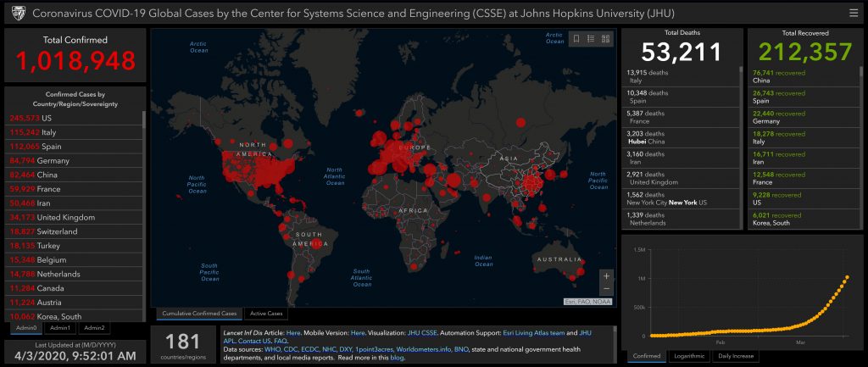Screen dimensions: 868x367
Task: Open the BNO data source link
Action: pos(461,350)
